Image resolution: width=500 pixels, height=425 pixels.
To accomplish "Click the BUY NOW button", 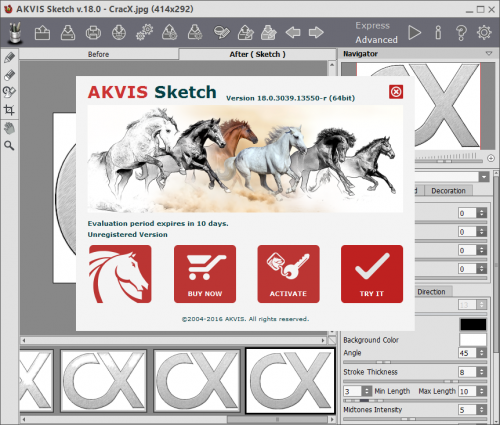I will [205, 274].
